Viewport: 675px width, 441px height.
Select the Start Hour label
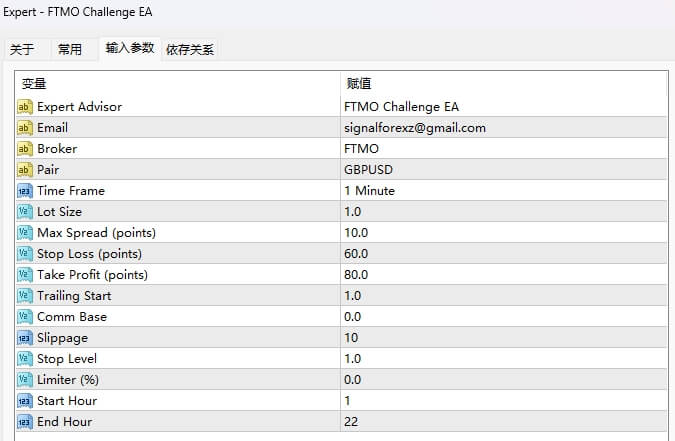(x=67, y=401)
